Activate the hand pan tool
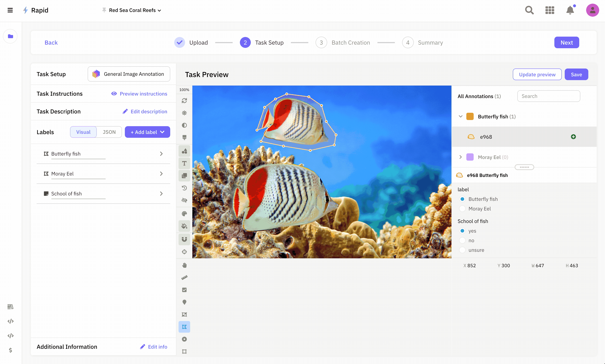The width and height of the screenshot is (605, 364). click(x=184, y=265)
